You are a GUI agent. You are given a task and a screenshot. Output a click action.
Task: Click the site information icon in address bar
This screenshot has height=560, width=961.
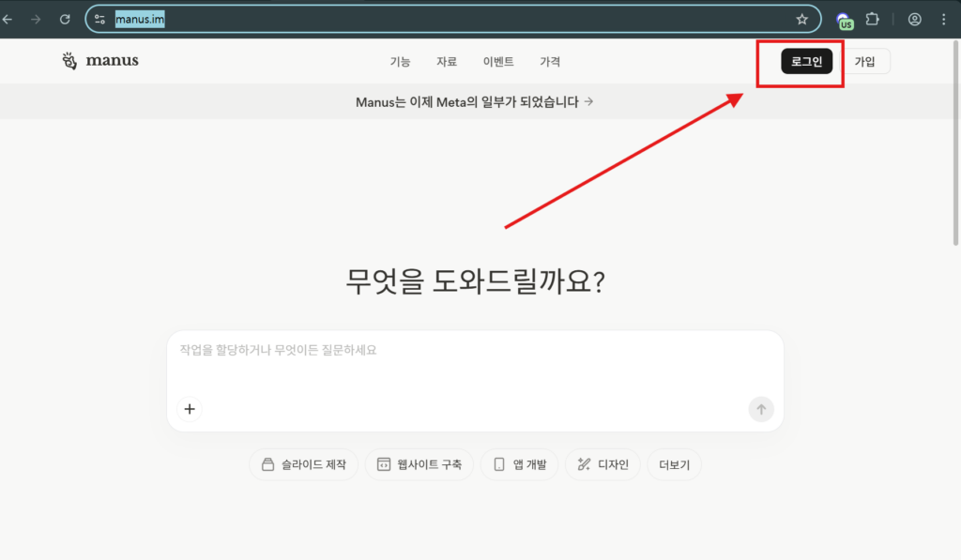coord(100,19)
